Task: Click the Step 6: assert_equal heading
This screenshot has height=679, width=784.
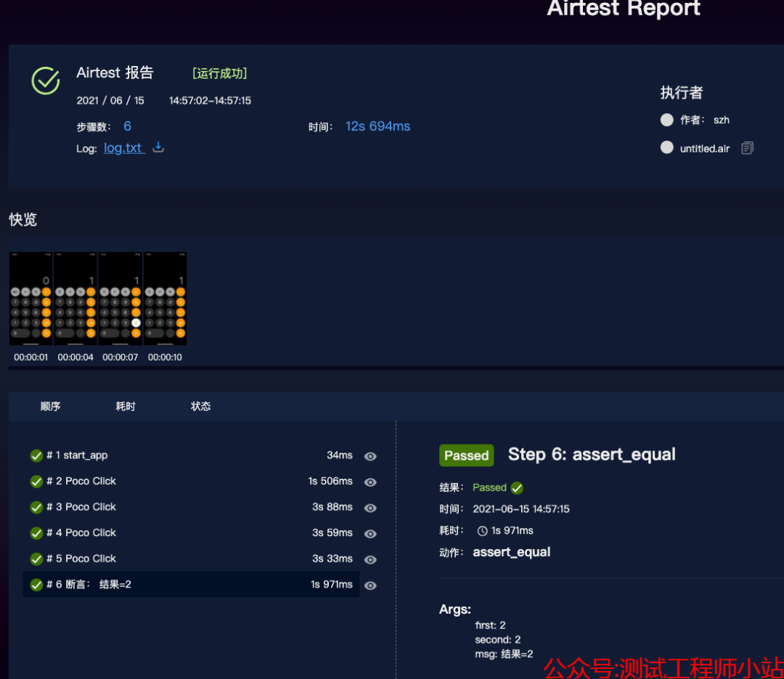Action: [592, 455]
